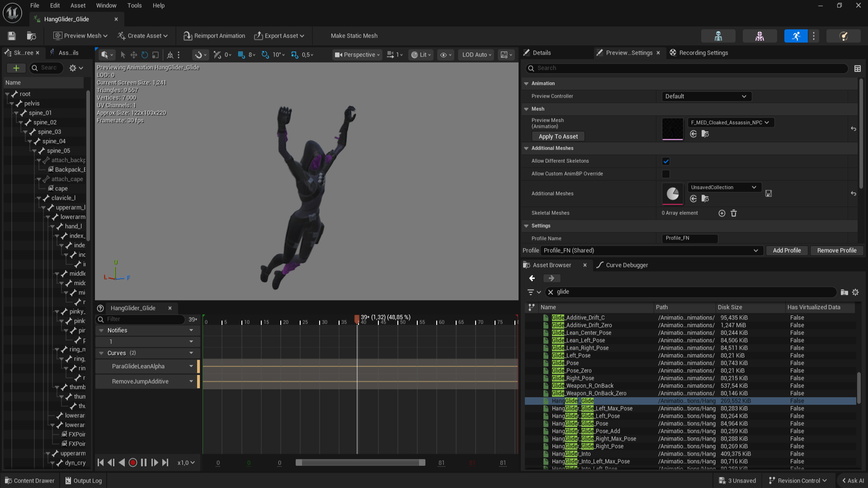Select the viewport translate tool
Image resolution: width=868 pixels, height=488 pixels.
coord(133,55)
